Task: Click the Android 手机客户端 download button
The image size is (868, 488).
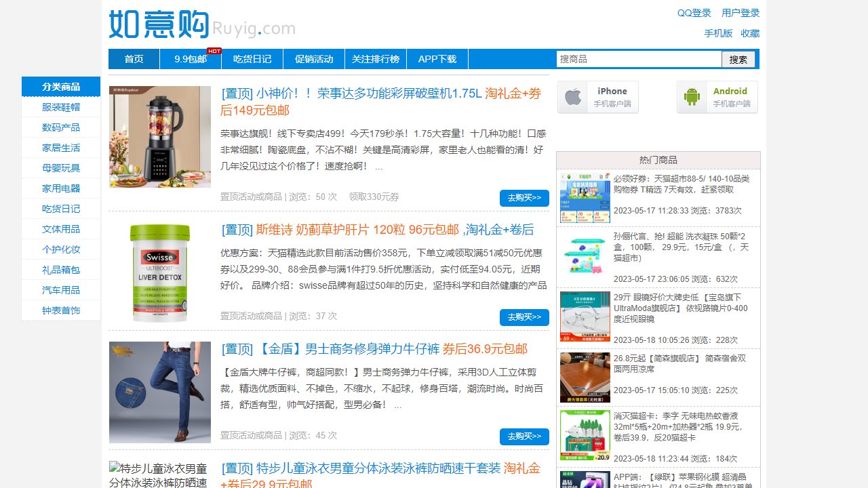Action: click(717, 98)
